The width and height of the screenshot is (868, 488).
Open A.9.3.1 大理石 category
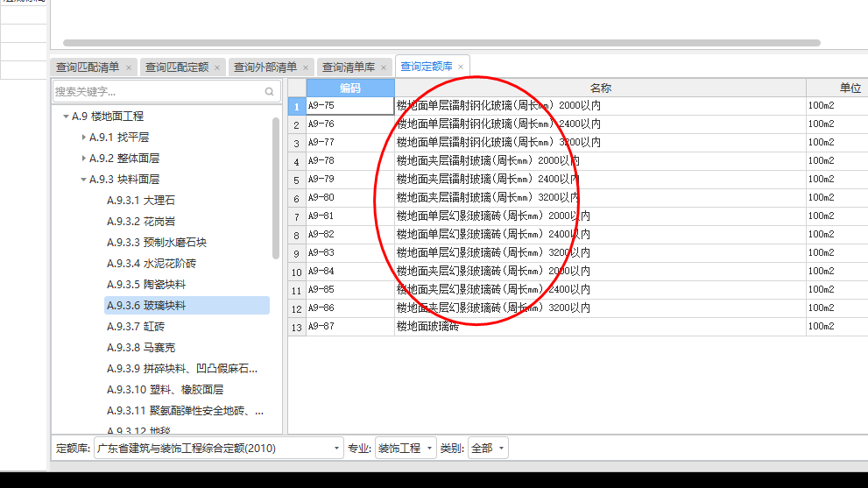(x=141, y=201)
